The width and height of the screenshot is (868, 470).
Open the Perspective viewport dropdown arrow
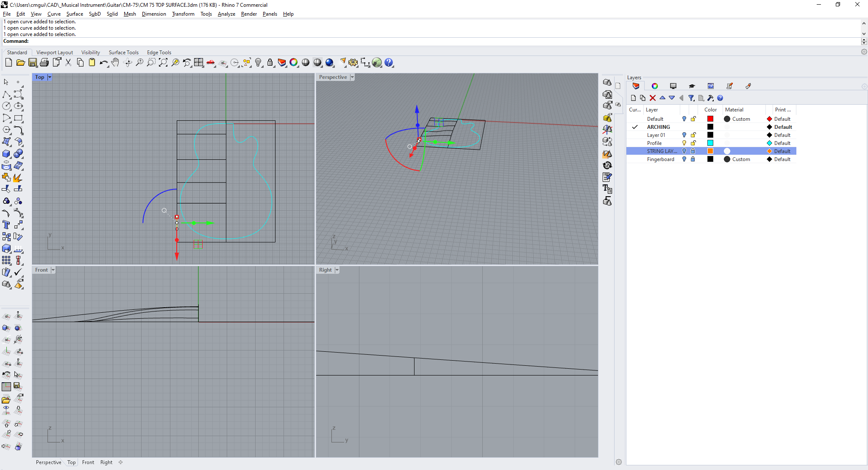point(352,77)
